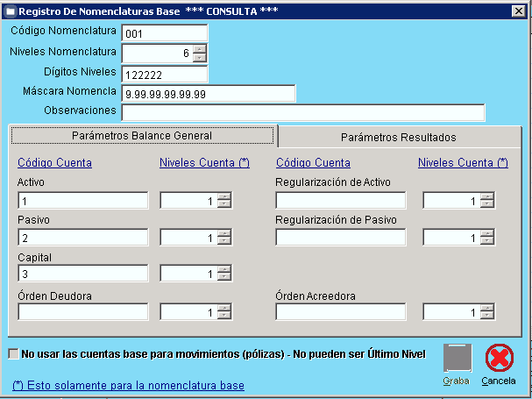532x399 pixels.
Task: Click the Observaciones text field
Action: coord(302,112)
